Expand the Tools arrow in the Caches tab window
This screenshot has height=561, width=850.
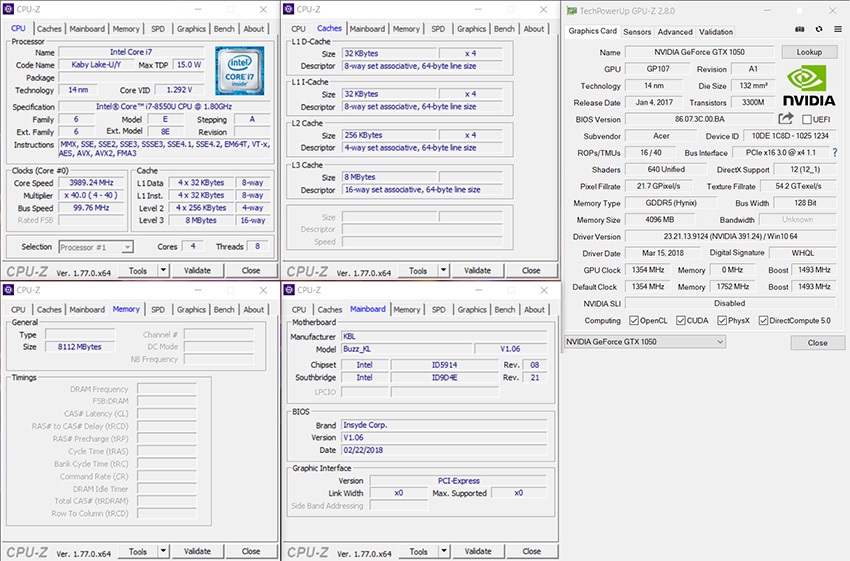coord(443,270)
